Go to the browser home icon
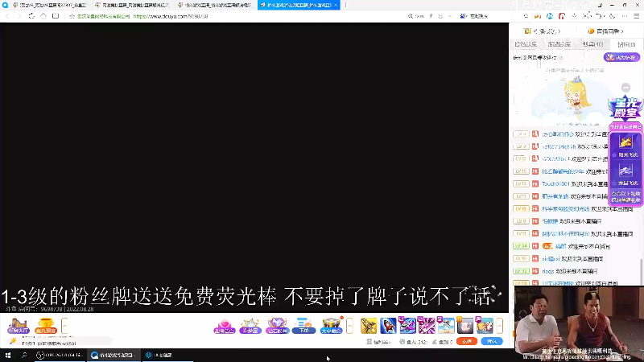The width and height of the screenshot is (644, 362). [43, 16]
